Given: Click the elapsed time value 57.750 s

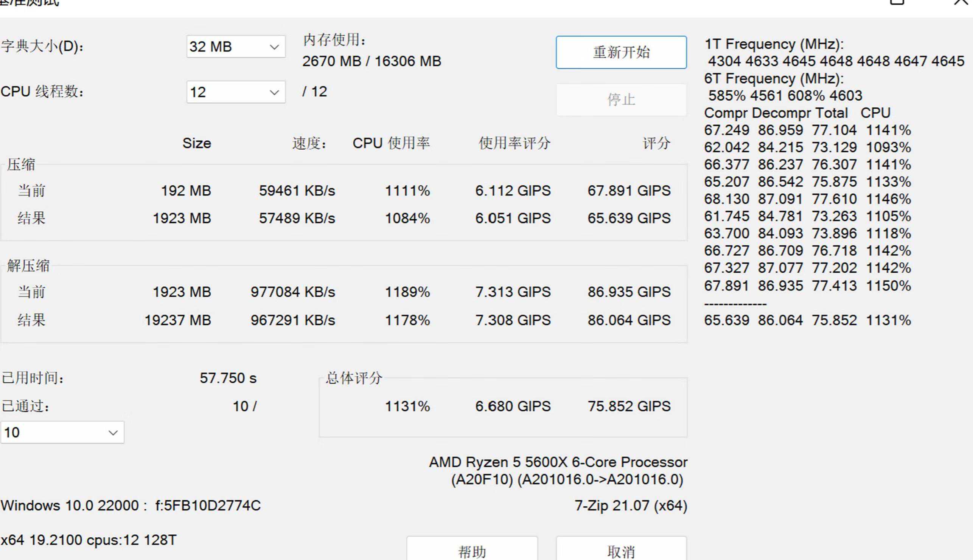Looking at the screenshot, I should click(228, 378).
